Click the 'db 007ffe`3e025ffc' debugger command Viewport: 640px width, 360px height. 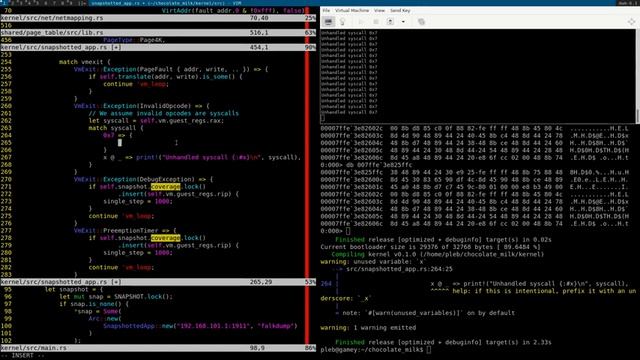coord(379,165)
